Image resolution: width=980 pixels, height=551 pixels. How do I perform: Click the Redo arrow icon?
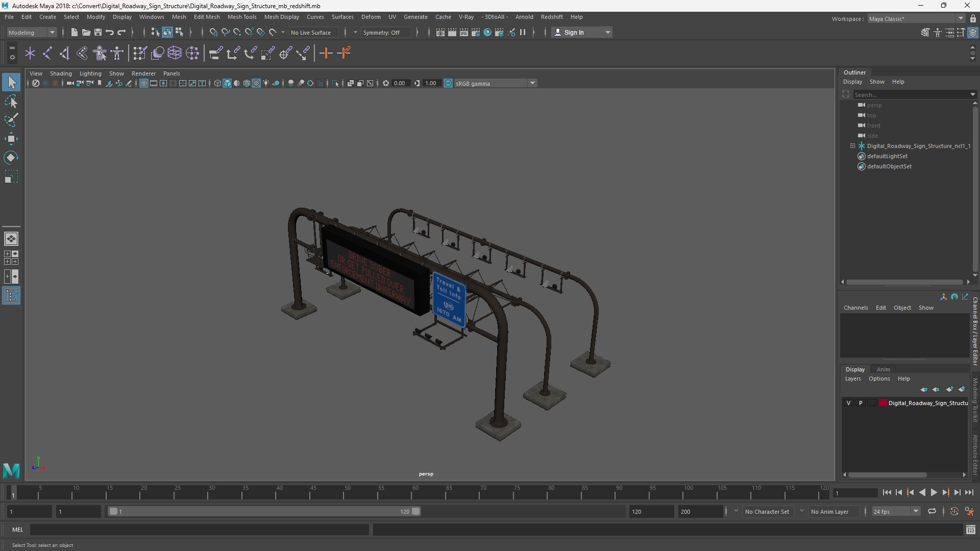tap(121, 33)
